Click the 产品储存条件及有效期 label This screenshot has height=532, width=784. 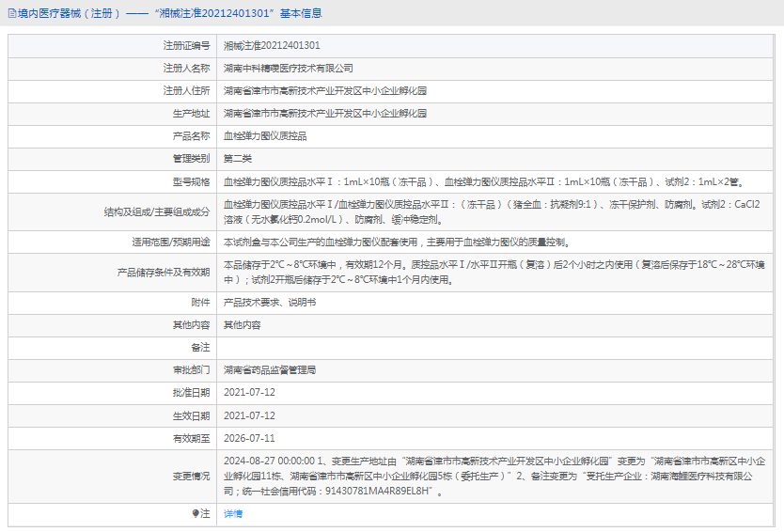pyautogui.click(x=164, y=273)
